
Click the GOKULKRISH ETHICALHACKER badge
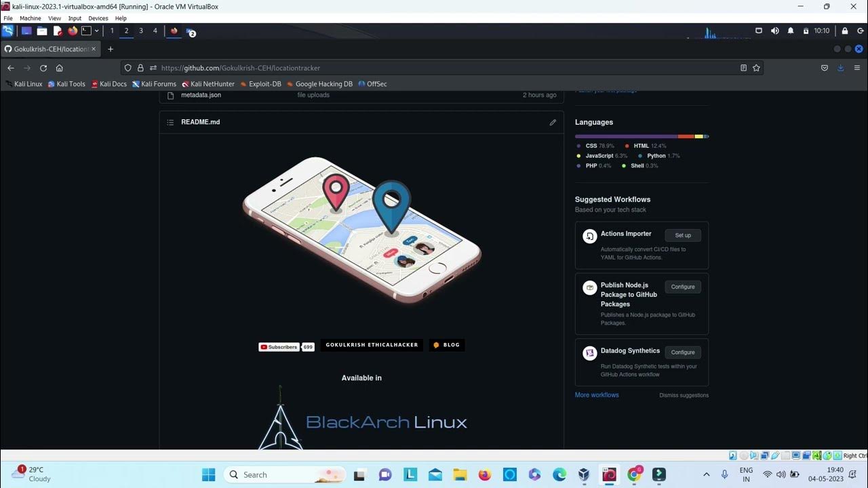click(372, 345)
